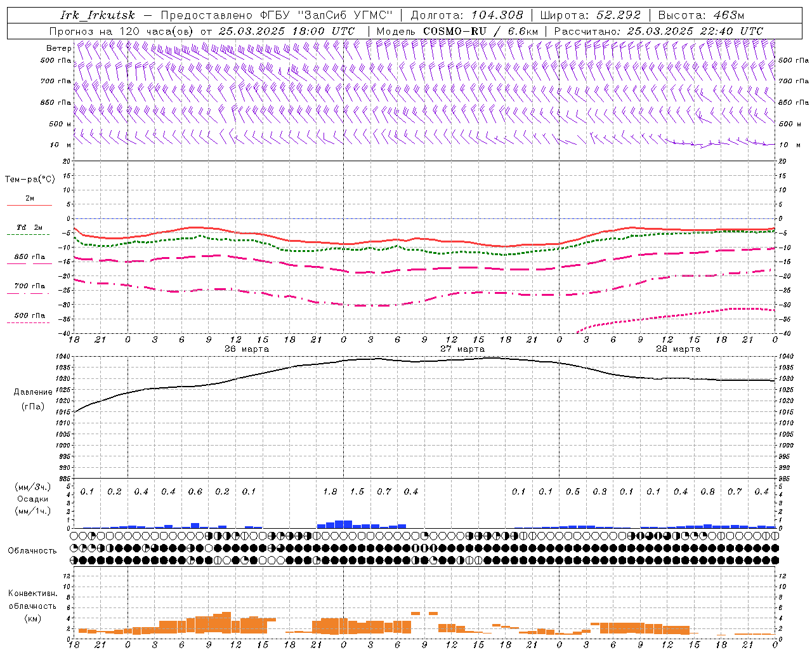Click the 'Конвективн.' convective cloud label
The width and height of the screenshot is (812, 650).
[32, 594]
